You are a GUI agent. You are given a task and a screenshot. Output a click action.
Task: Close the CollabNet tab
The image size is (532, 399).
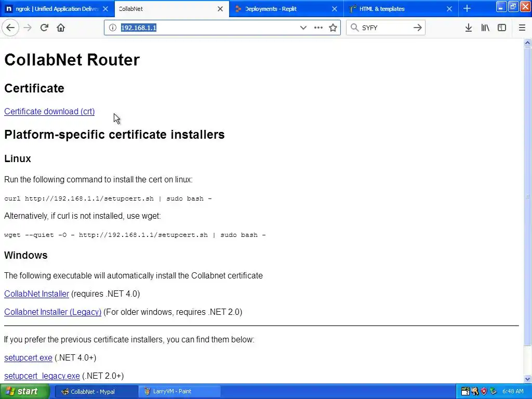(220, 9)
